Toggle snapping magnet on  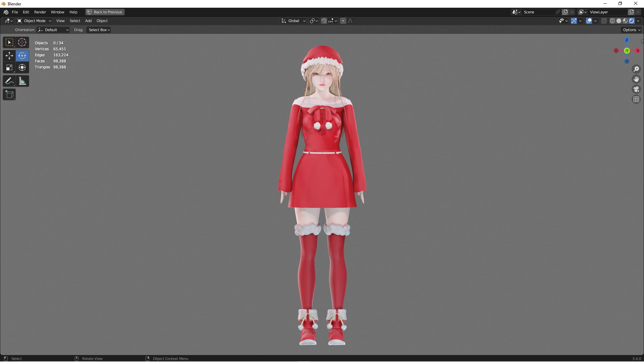pyautogui.click(x=324, y=21)
